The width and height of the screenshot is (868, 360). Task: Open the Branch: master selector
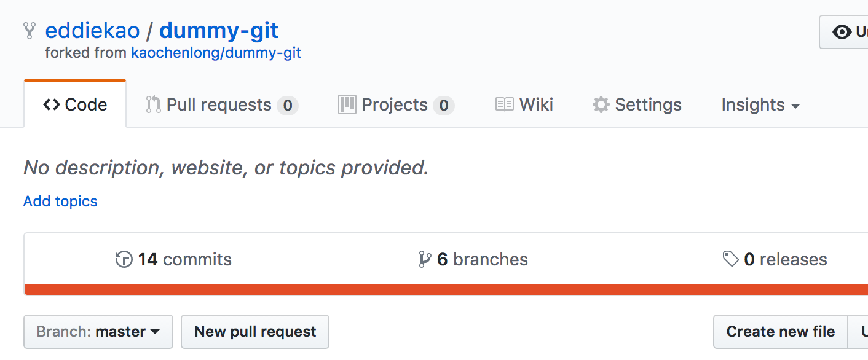click(x=98, y=332)
